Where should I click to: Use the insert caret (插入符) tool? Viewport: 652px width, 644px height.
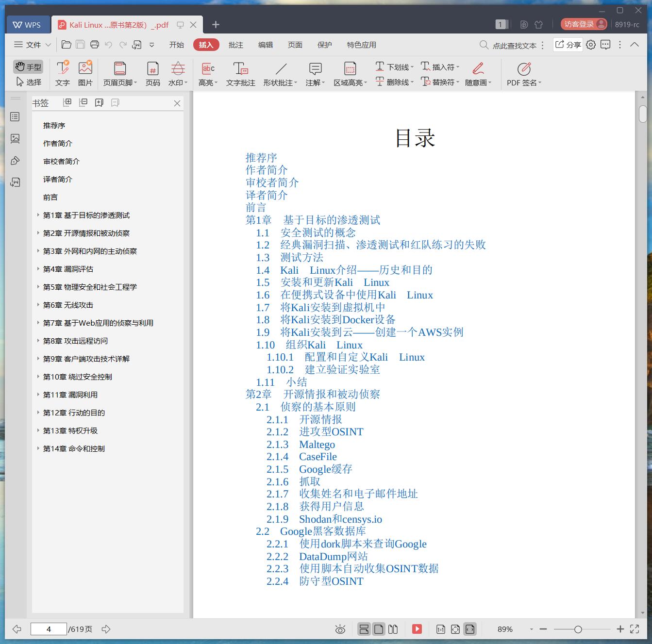point(440,66)
